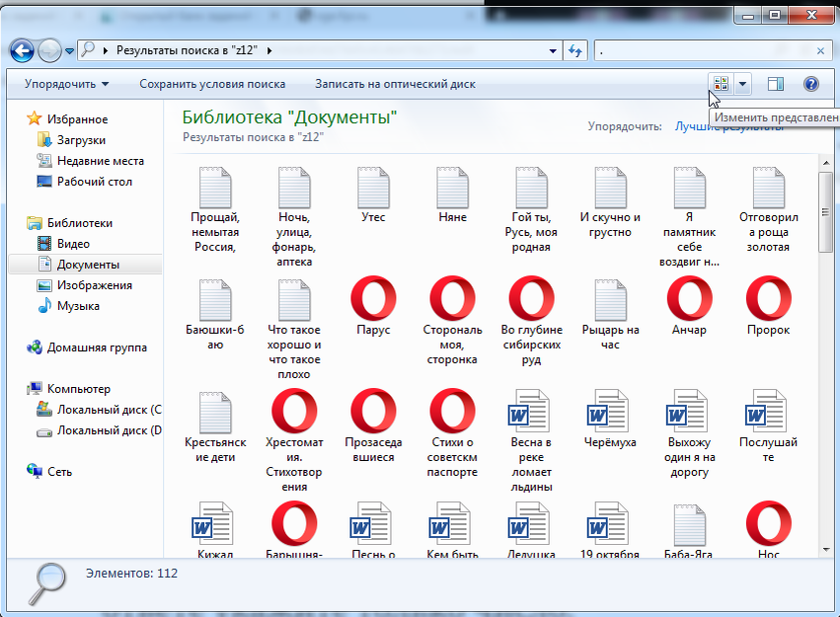Select Opera file Стихи о советскм паспорте

(453, 433)
